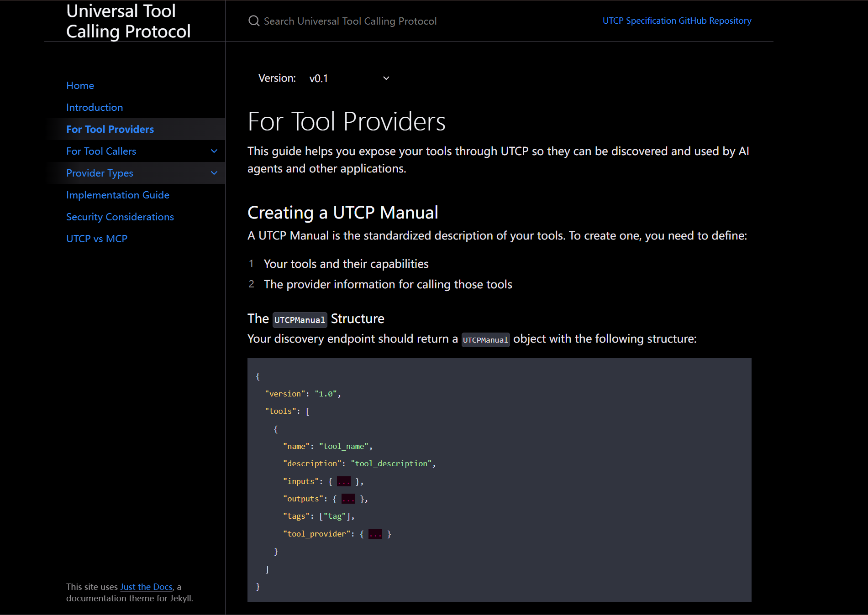Click the "tags": ["tag"] code line
The image size is (868, 615).
(x=319, y=516)
